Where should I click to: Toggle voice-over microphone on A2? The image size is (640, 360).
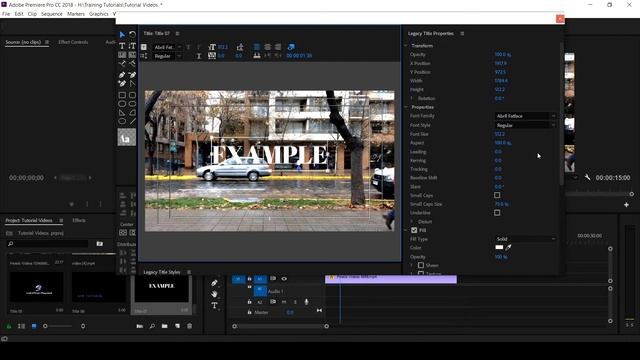307,302
